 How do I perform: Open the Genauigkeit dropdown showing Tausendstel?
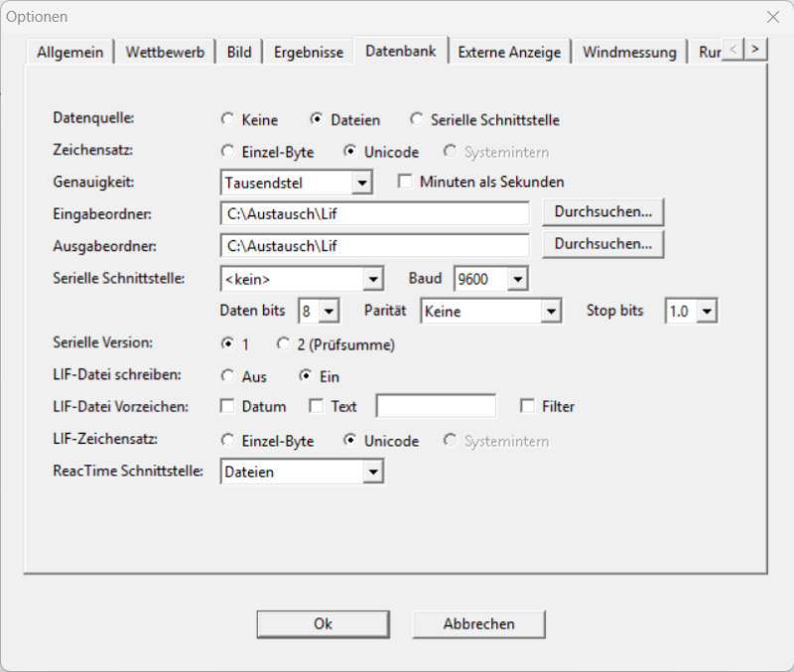click(362, 183)
